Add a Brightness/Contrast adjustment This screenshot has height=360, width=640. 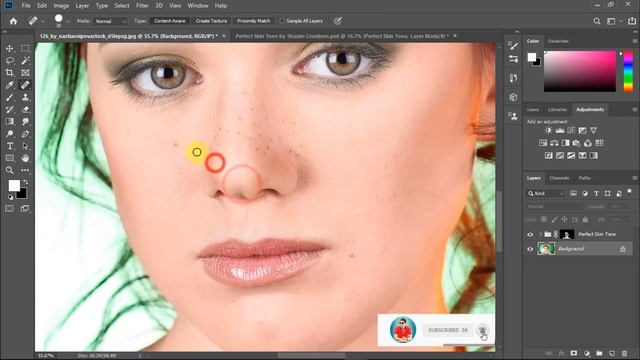coord(548,131)
